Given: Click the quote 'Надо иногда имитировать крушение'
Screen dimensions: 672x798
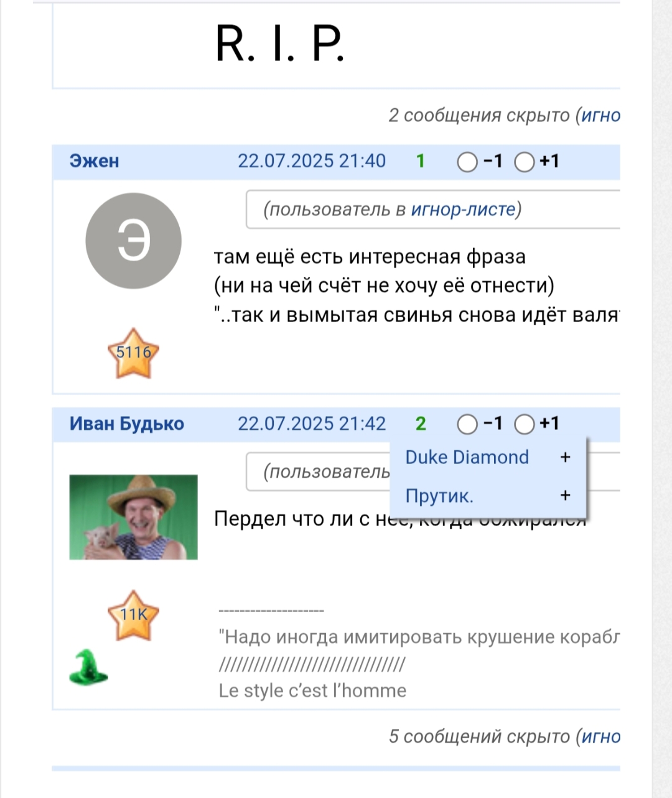Looking at the screenshot, I should coord(419,637).
